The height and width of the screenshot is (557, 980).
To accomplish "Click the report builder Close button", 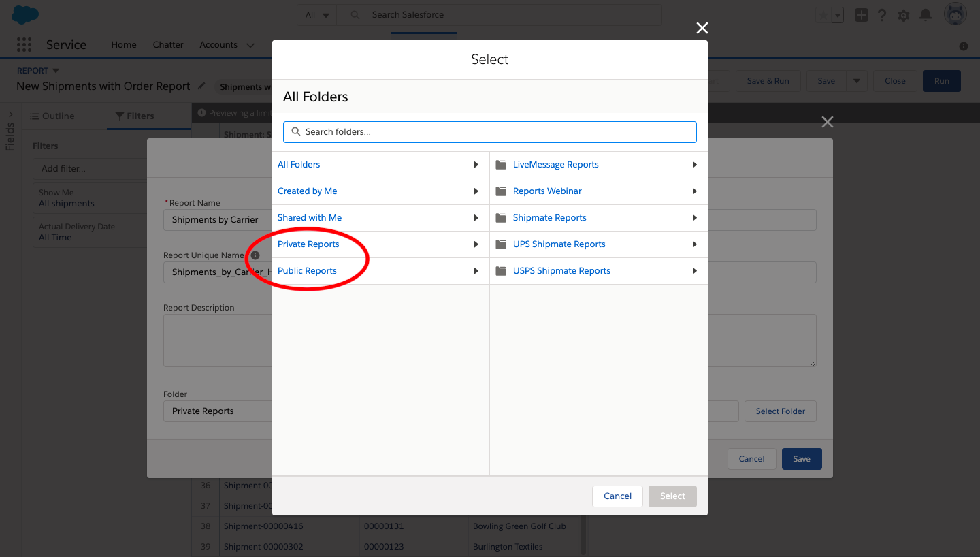I will [x=895, y=81].
